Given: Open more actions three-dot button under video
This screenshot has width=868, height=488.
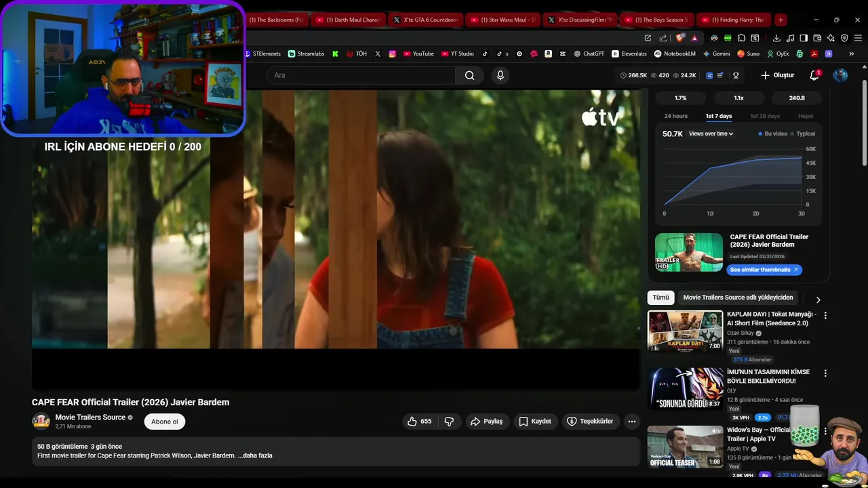Looking at the screenshot, I should tap(631, 422).
